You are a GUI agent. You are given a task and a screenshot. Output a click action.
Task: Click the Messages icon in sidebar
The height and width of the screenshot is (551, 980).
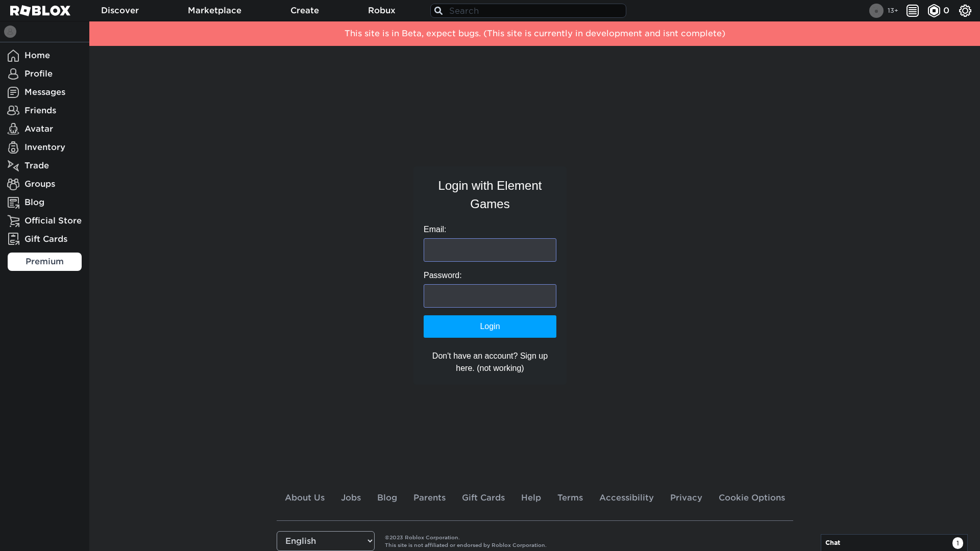13,92
